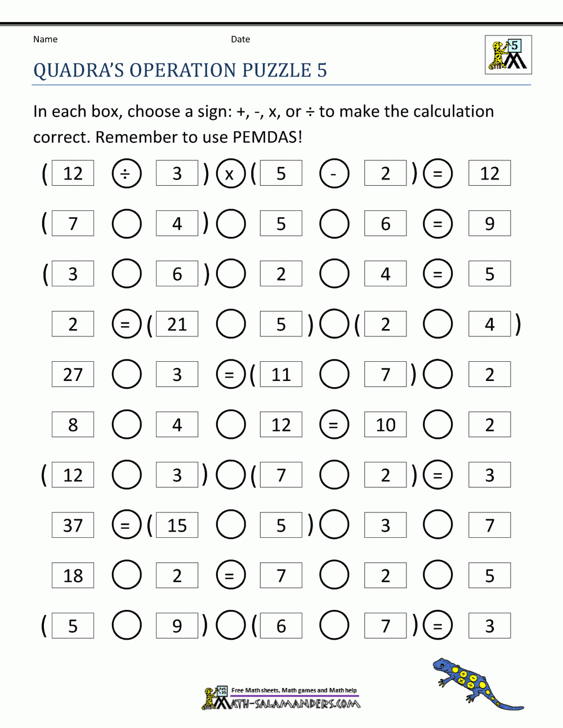Screen dimensions: 563x728
Task: Select the division sign circle in first row
Action: click(x=126, y=173)
